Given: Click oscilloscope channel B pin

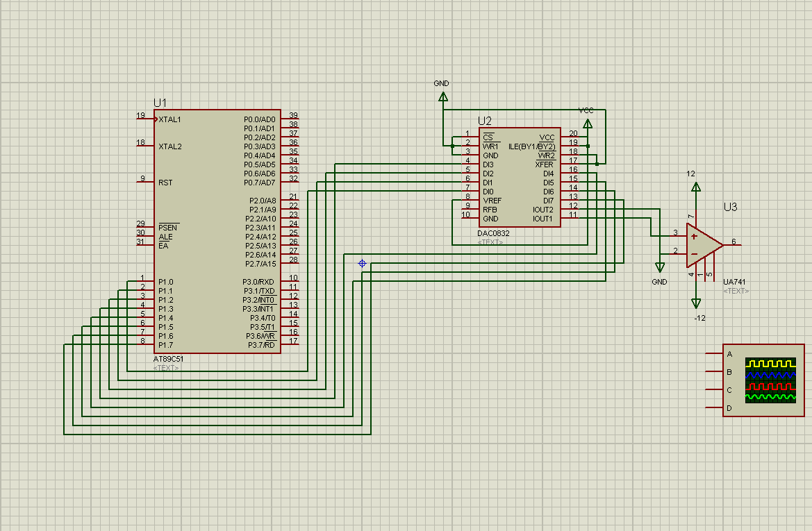Looking at the screenshot, I should pyautogui.click(x=715, y=371).
